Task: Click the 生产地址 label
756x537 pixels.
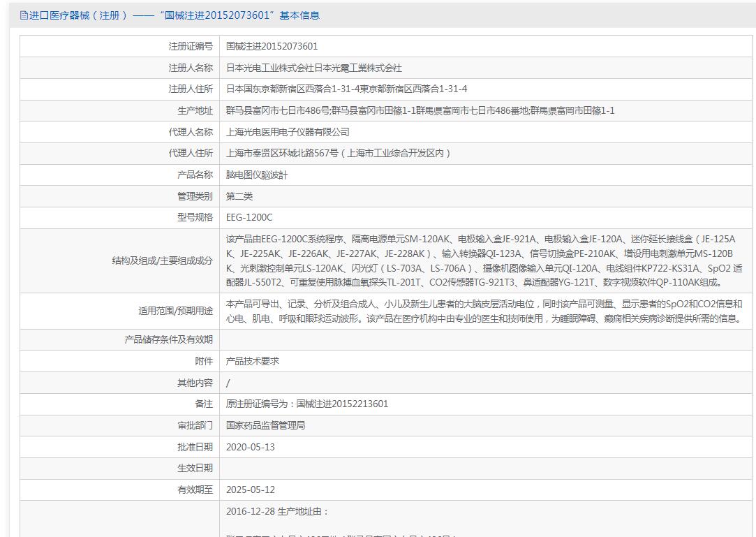Action: (195, 110)
